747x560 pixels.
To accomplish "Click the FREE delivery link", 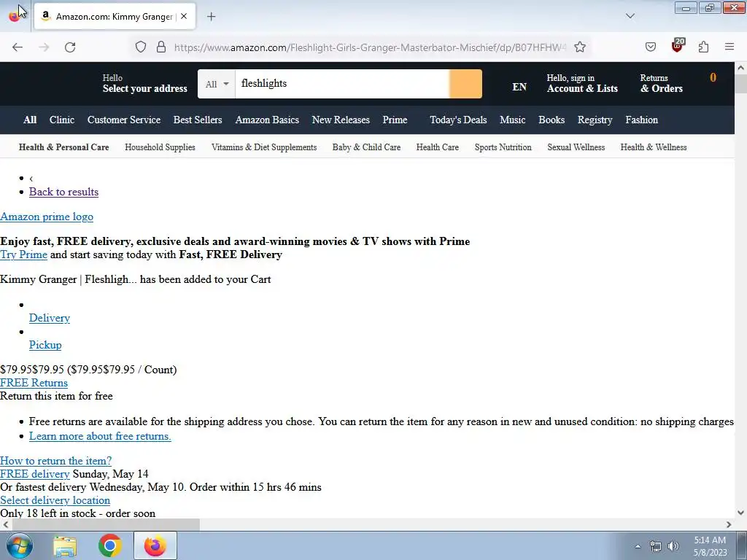I will (x=35, y=474).
